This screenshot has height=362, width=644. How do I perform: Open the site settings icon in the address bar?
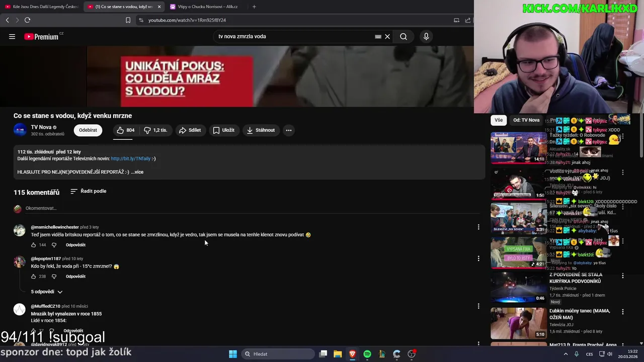pyautogui.click(x=141, y=20)
